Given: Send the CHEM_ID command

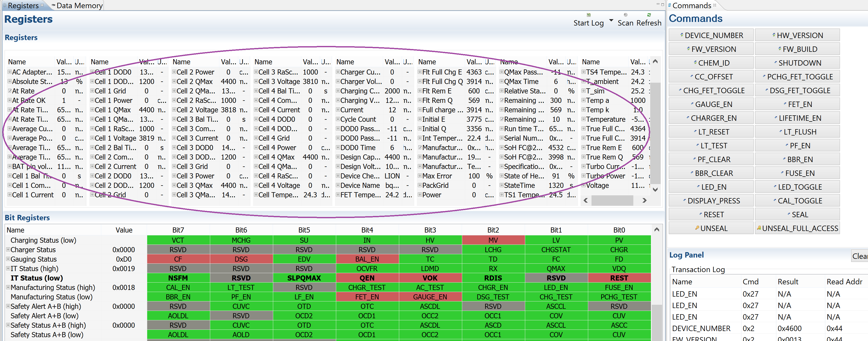Looking at the screenshot, I should 711,63.
